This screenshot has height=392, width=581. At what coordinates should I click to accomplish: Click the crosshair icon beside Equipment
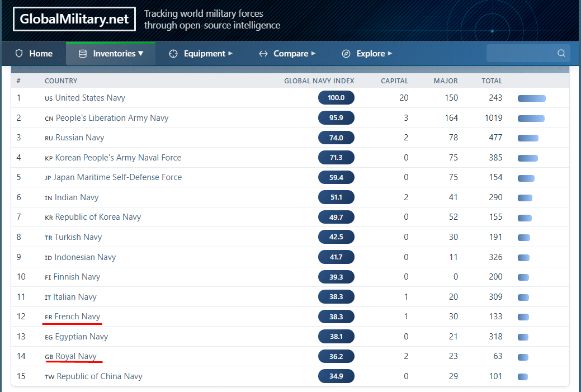pyautogui.click(x=173, y=54)
